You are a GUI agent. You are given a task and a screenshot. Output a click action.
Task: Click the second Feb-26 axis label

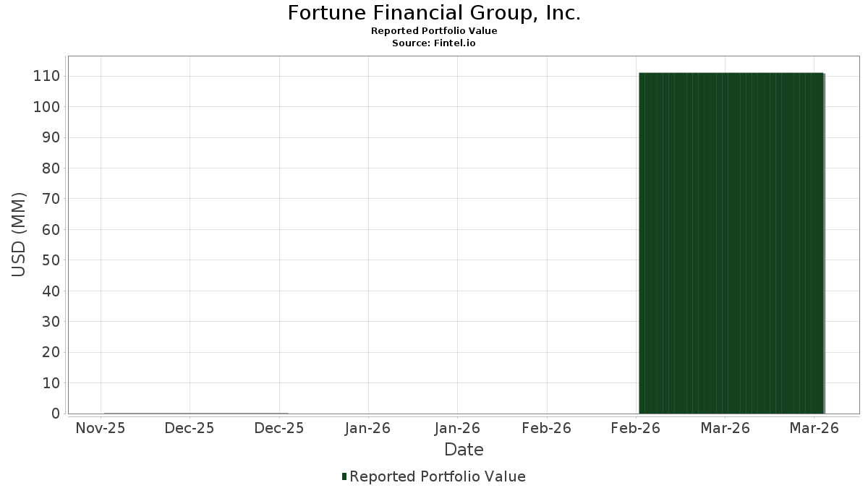636,428
